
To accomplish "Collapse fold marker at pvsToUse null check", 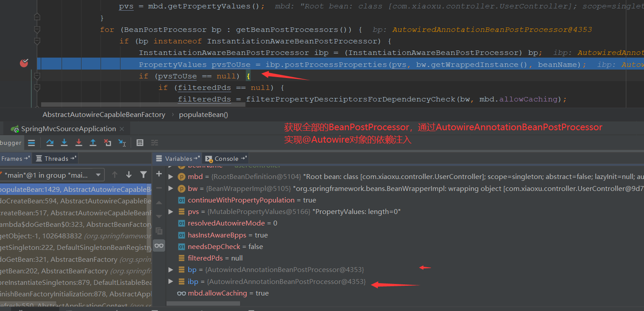I will 37,76.
